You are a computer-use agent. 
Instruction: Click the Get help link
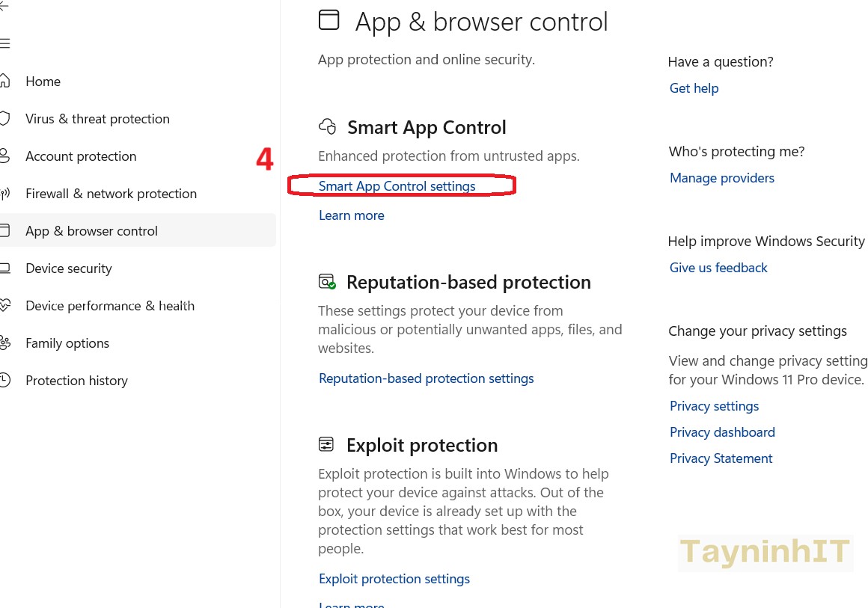click(694, 88)
